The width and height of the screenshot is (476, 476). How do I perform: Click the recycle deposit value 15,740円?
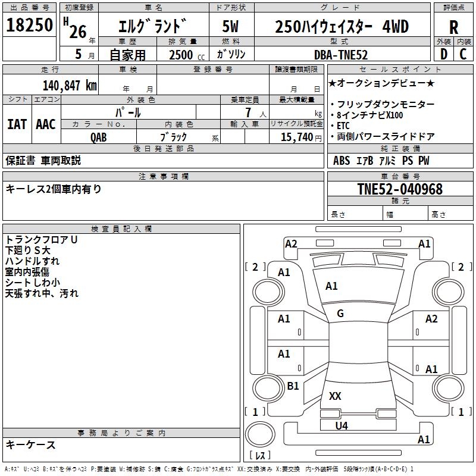(301, 137)
